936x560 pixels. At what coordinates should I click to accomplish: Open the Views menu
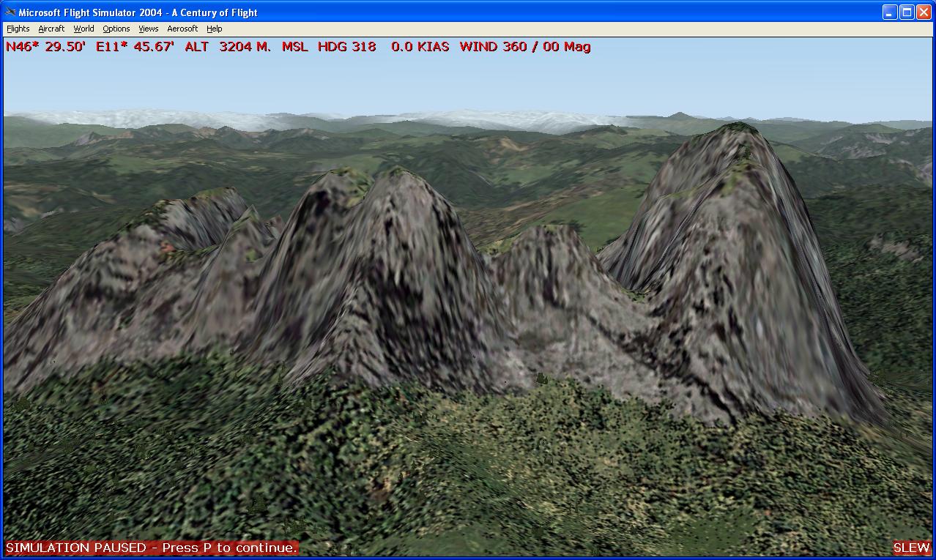tap(148, 29)
